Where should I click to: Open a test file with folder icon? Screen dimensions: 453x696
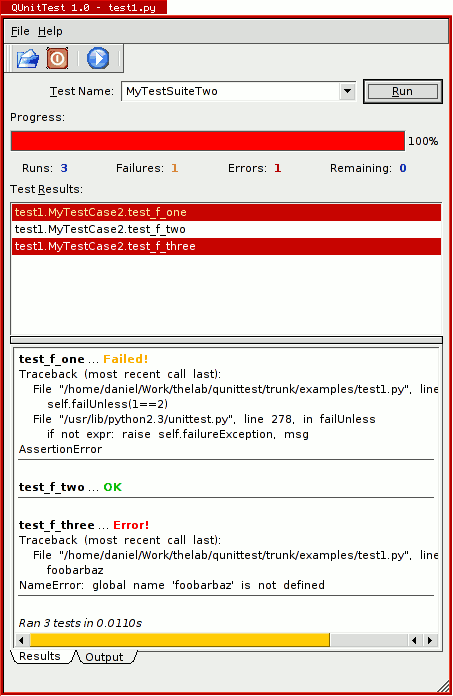(28, 59)
